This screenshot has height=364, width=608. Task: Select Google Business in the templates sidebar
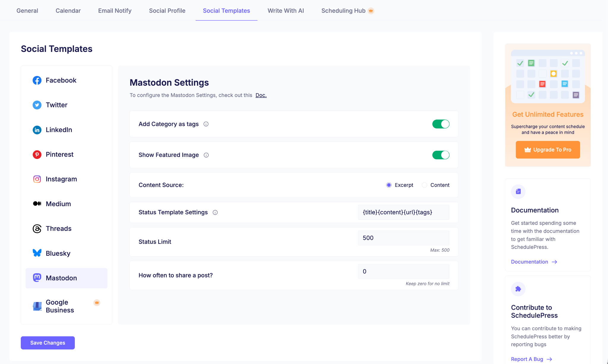tap(66, 306)
